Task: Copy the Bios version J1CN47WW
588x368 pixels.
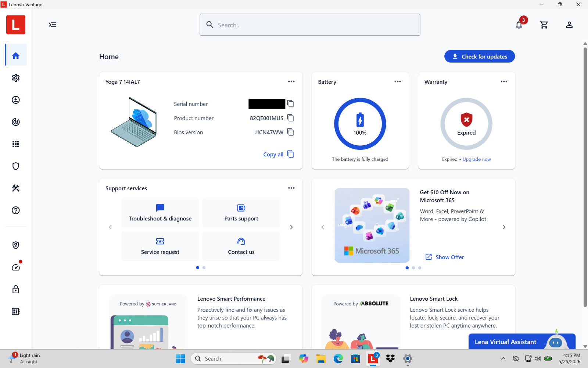Action: (290, 132)
